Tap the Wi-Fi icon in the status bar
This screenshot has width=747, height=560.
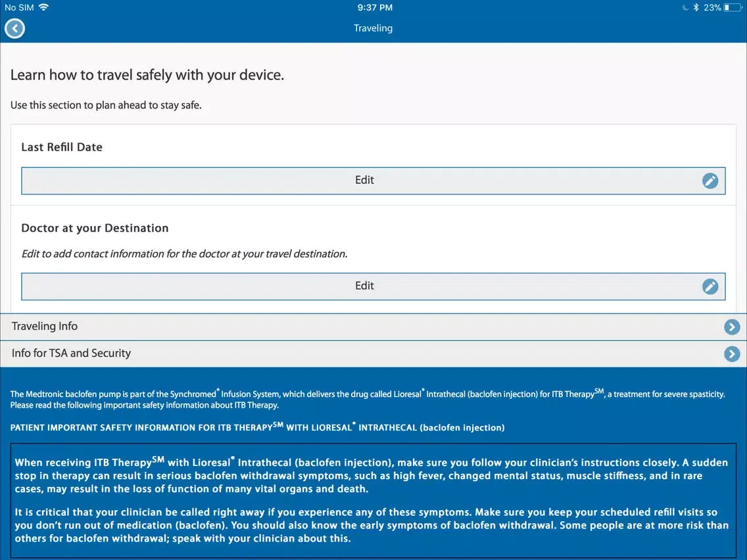pos(44,7)
